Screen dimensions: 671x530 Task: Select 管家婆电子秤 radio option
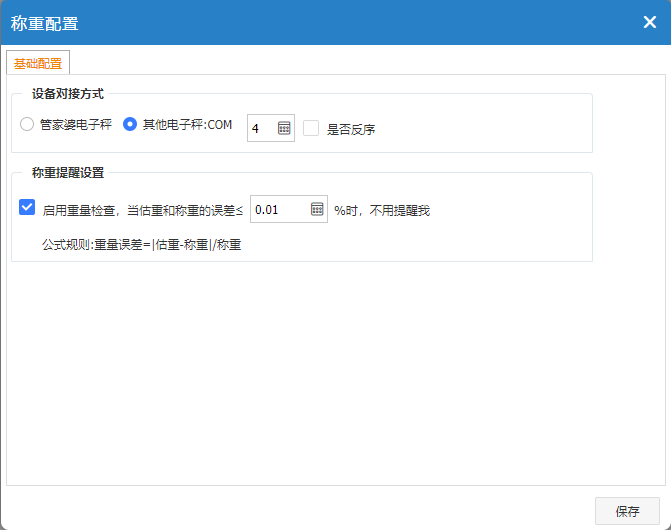tap(27, 124)
